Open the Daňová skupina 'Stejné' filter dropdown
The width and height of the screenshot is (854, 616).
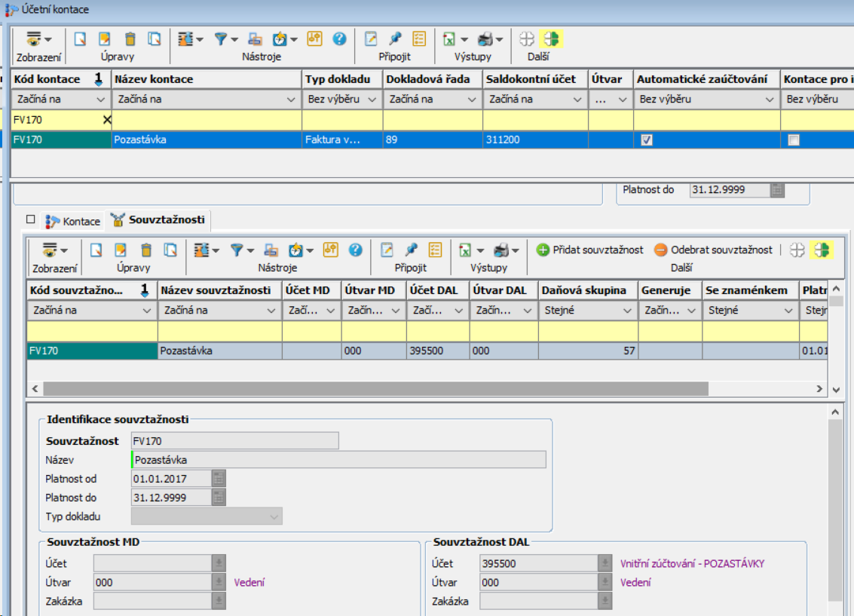click(627, 310)
